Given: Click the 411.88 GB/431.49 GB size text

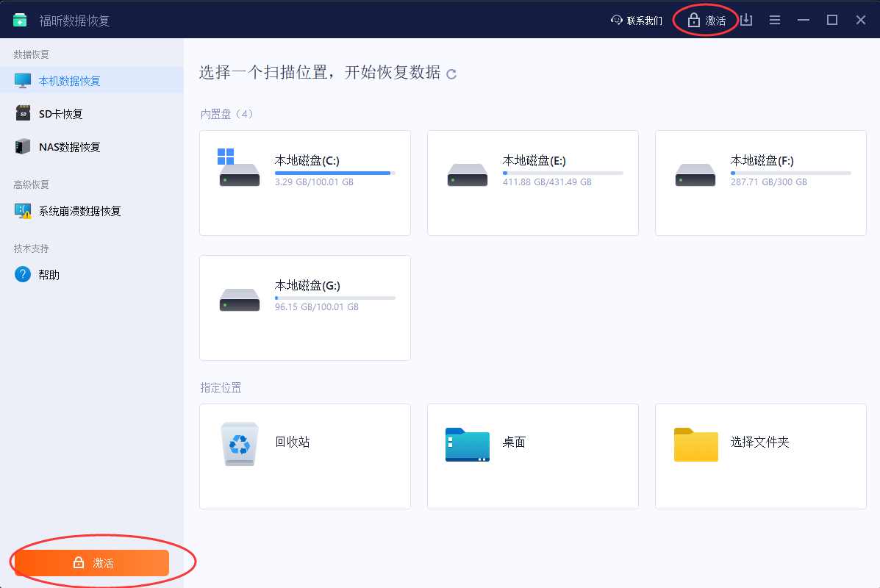Looking at the screenshot, I should [x=547, y=182].
